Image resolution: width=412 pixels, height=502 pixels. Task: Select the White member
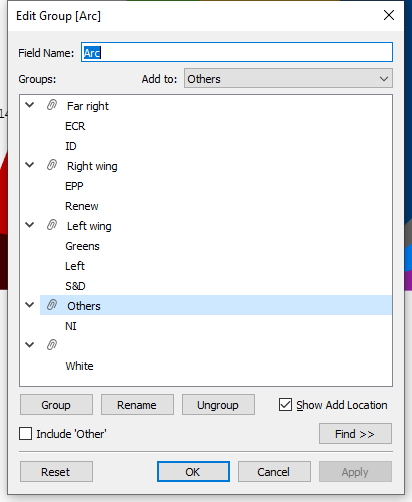coord(79,366)
